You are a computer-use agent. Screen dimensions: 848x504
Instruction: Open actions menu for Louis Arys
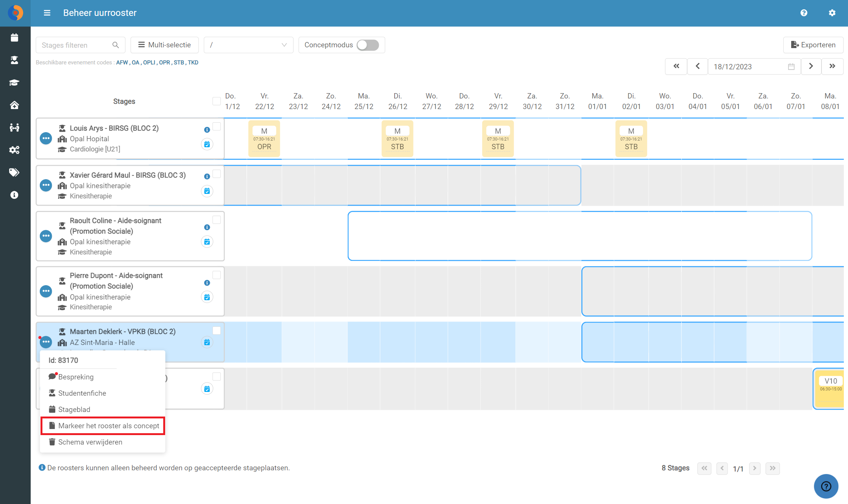click(46, 138)
